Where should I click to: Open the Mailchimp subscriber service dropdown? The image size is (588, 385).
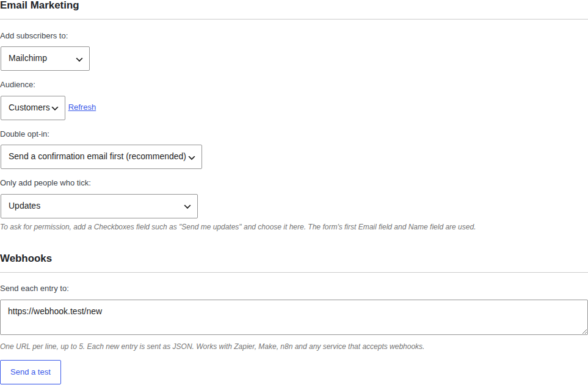coord(45,59)
